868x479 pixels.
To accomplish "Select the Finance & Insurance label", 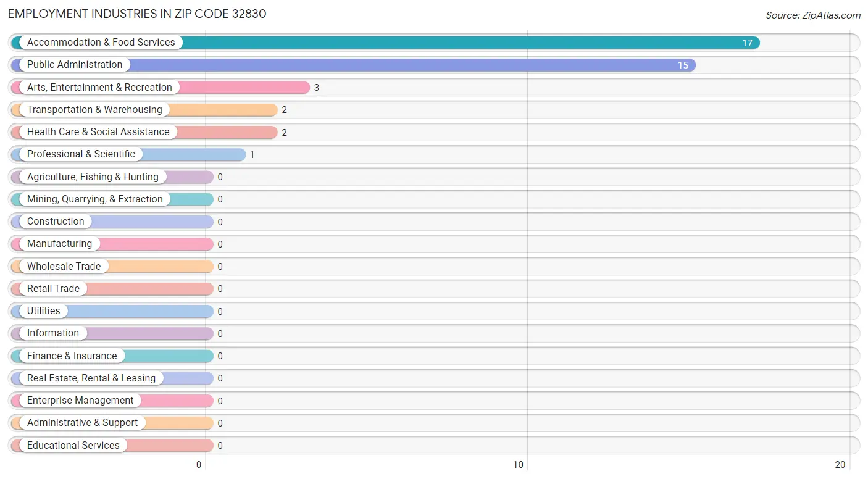I will pos(72,356).
